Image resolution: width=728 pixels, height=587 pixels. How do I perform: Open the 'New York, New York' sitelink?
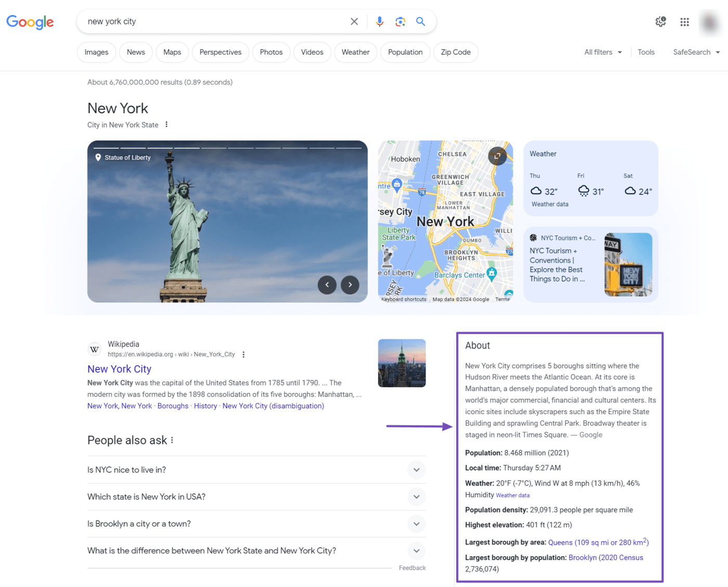120,406
